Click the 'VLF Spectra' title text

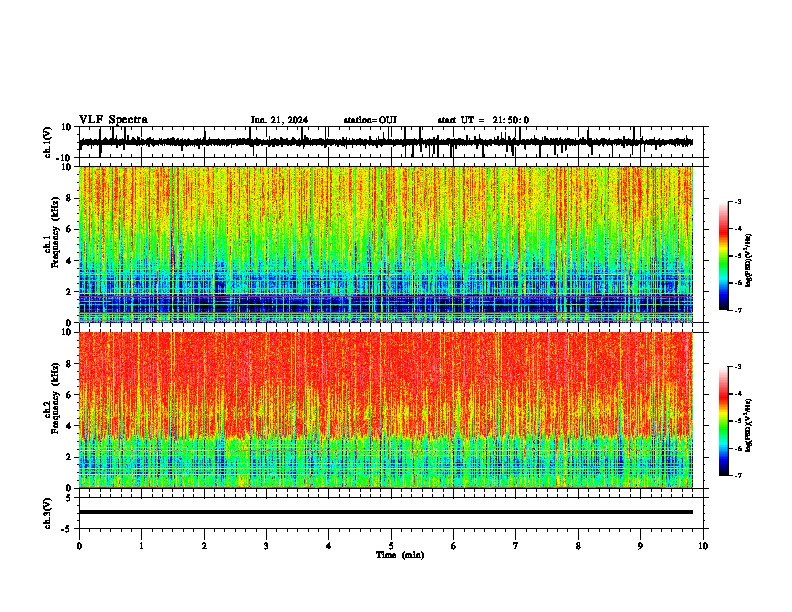113,120
